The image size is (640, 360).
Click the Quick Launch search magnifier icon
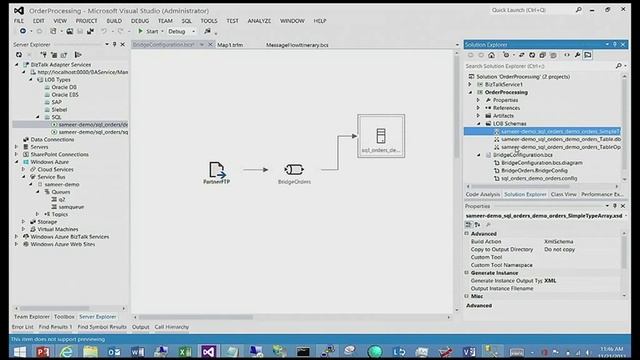coord(579,10)
